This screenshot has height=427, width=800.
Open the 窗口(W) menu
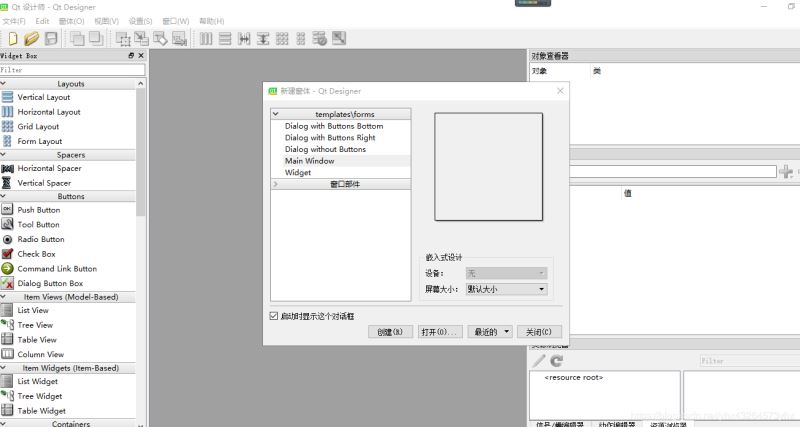coord(176,21)
